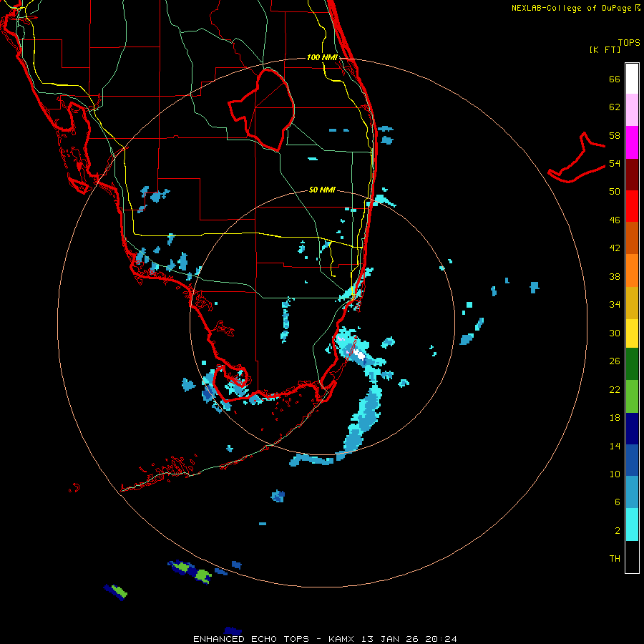This screenshot has width=644, height=644.
Task: Click the gold 34 K FT legend swatch
Action: tap(632, 303)
